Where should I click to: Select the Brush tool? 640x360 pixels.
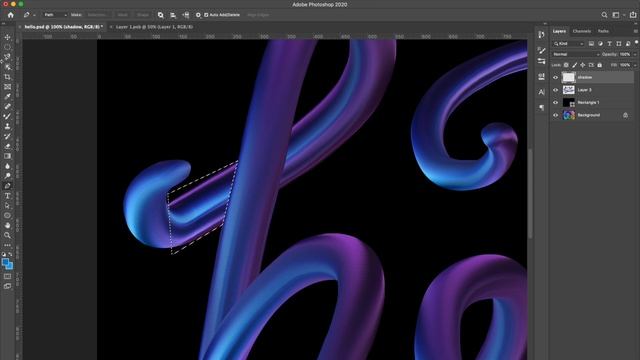7,116
